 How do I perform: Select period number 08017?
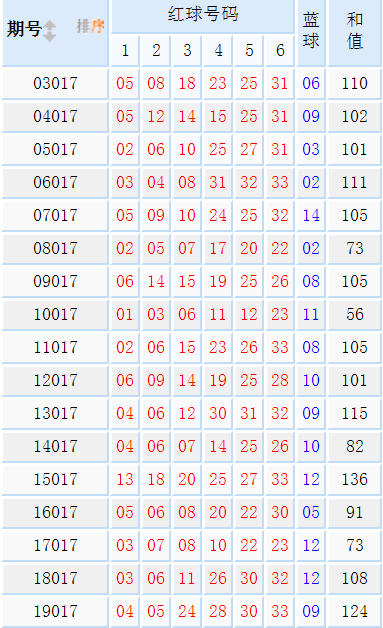(55, 248)
